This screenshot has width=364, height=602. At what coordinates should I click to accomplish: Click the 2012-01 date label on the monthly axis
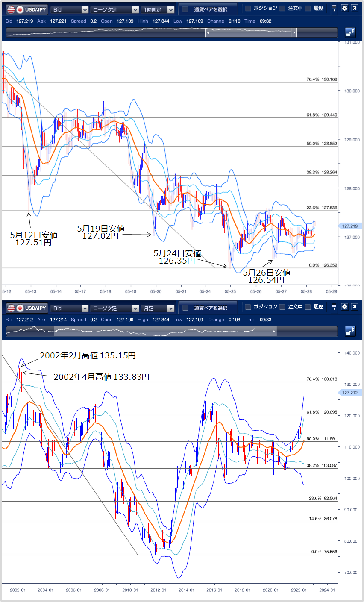pos(159,590)
